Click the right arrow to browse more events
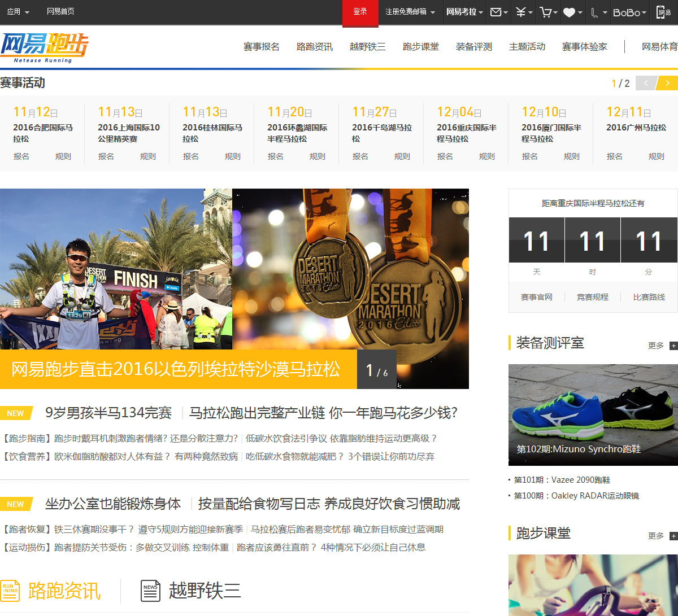 coord(667,82)
